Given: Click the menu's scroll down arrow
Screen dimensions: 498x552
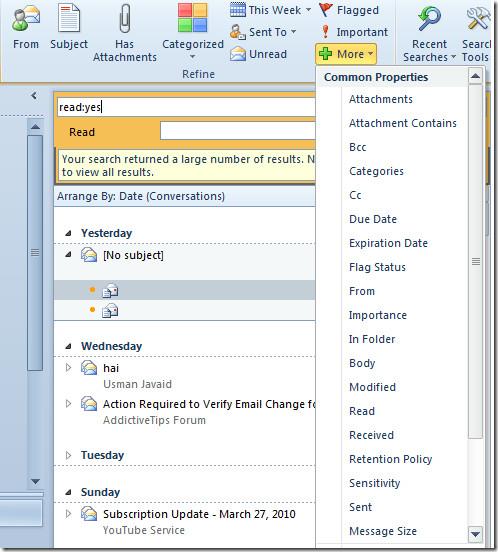Looking at the screenshot, I should [x=475, y=534].
